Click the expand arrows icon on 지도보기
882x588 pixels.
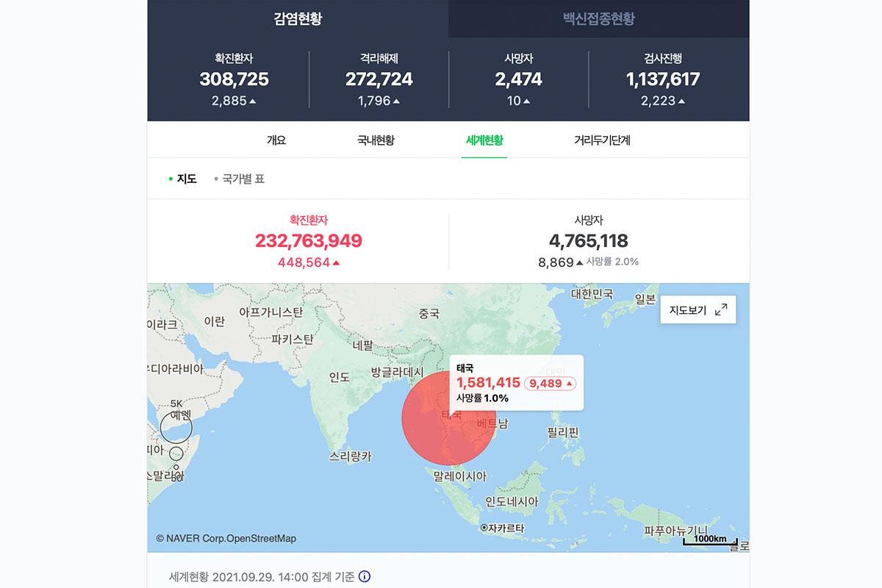point(720,310)
